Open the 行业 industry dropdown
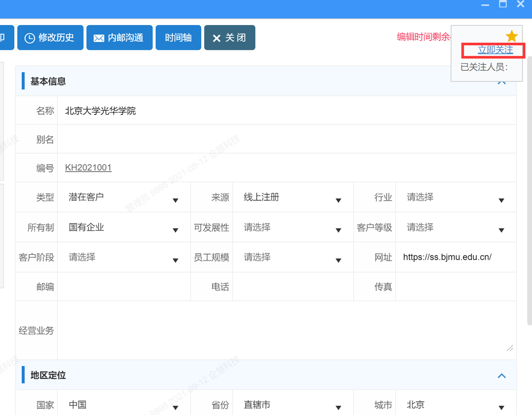Screen dimensions: 532x415 pyautogui.click(x=456, y=197)
